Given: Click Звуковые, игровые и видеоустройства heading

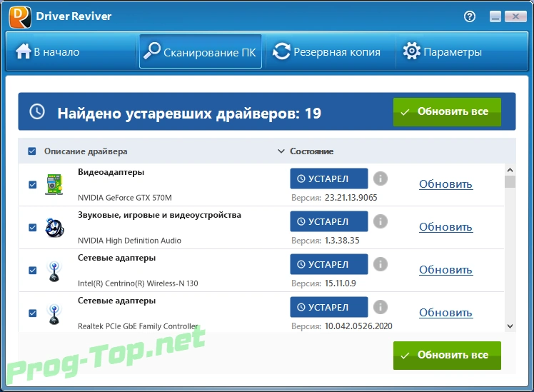Looking at the screenshot, I should click(159, 215).
